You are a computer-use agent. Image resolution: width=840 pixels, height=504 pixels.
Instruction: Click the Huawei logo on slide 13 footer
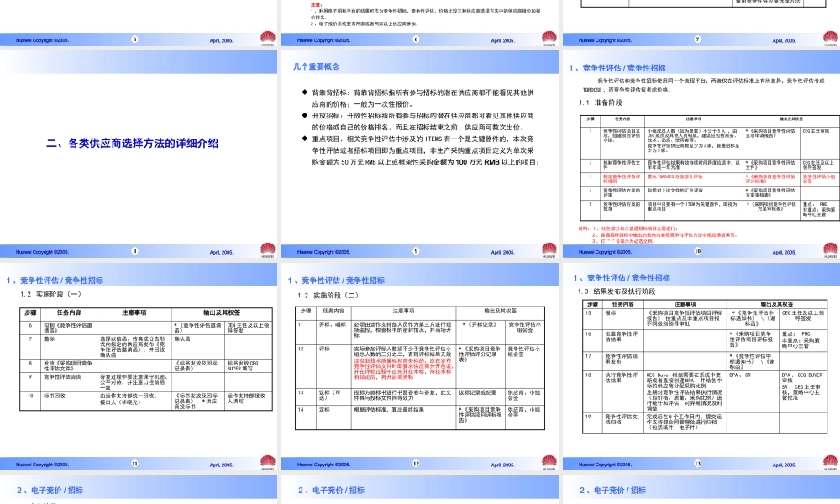click(x=831, y=463)
